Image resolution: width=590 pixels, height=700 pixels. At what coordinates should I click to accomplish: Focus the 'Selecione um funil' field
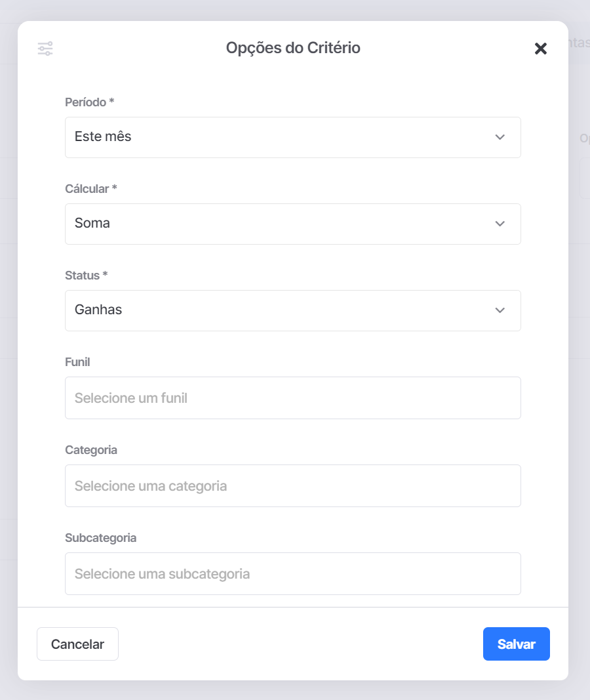click(293, 398)
